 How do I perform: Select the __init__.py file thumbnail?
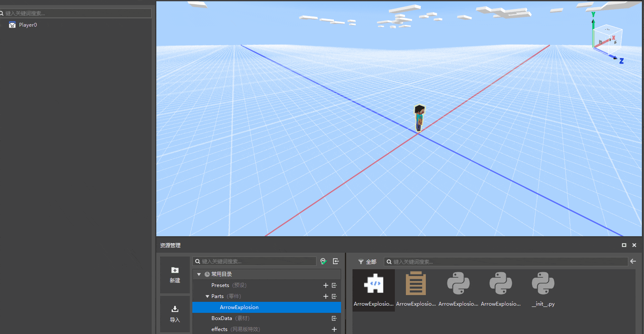click(543, 289)
